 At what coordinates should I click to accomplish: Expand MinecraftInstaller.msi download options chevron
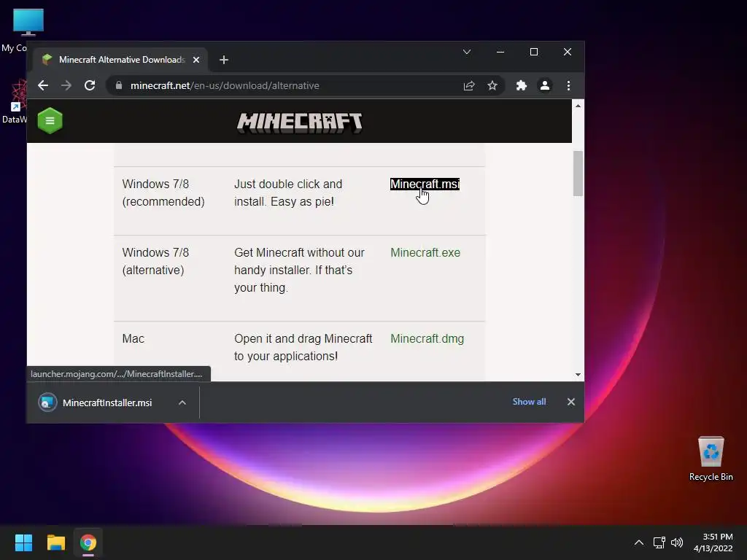click(182, 402)
